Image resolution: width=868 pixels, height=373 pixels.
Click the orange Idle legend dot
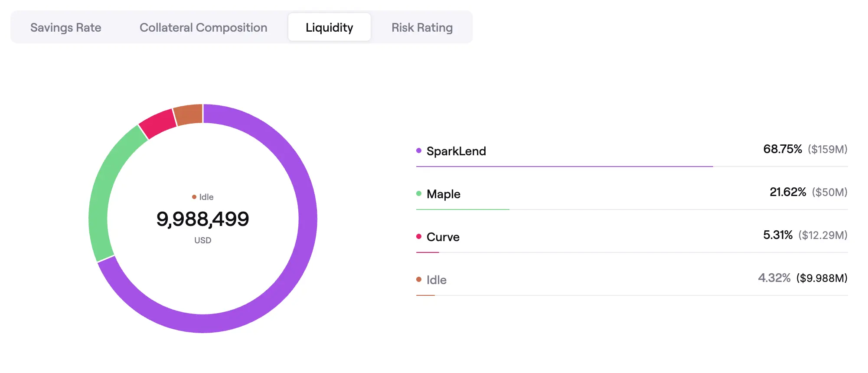[x=419, y=279]
